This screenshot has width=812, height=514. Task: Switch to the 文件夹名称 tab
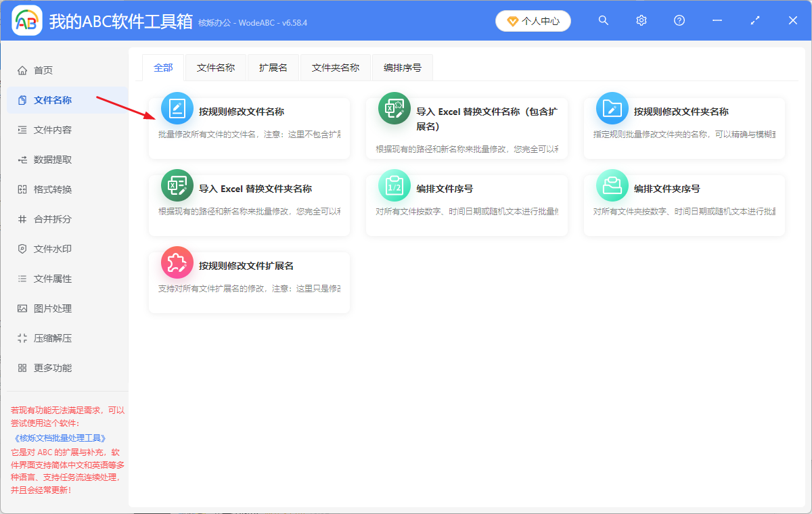click(x=335, y=67)
